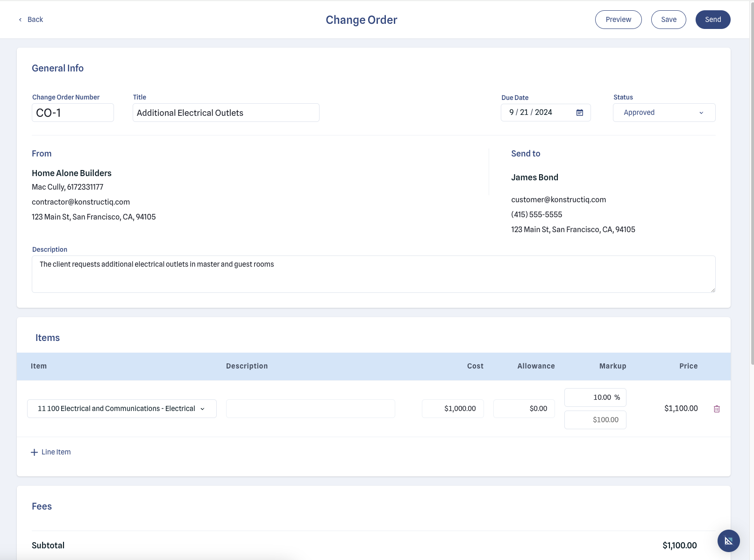Open the Status dropdown currently showing Approved
This screenshot has width=754, height=560.
pos(663,112)
